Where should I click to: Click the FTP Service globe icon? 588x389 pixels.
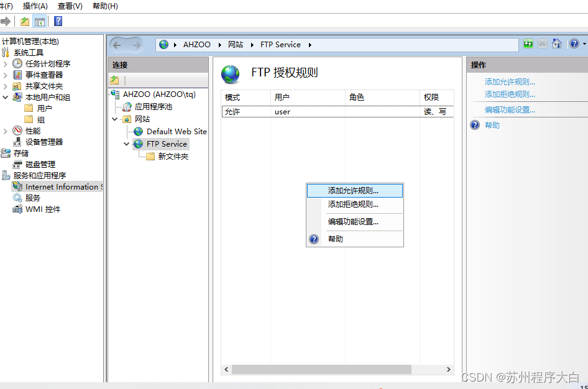(139, 144)
